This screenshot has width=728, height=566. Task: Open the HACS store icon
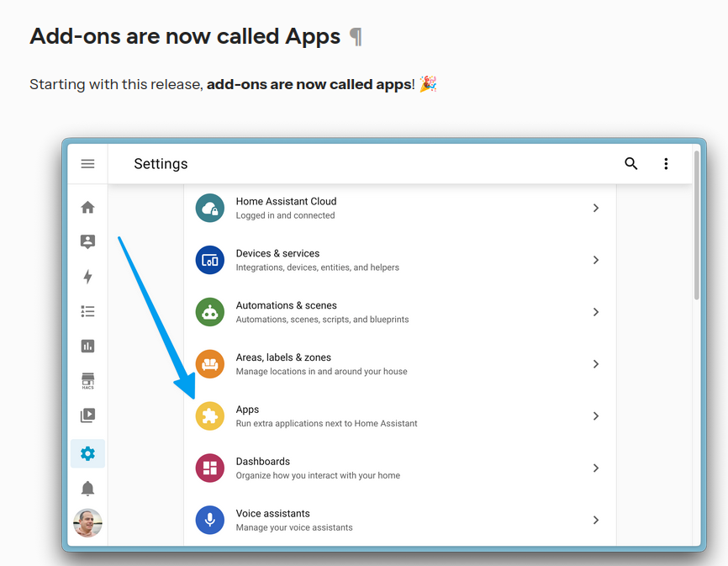click(87, 381)
